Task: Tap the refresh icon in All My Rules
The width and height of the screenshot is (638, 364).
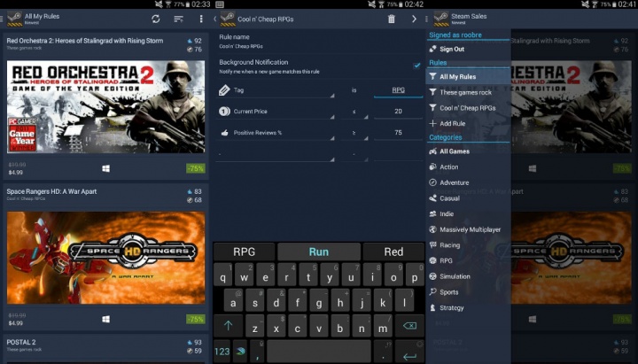Action: pyautogui.click(x=156, y=19)
